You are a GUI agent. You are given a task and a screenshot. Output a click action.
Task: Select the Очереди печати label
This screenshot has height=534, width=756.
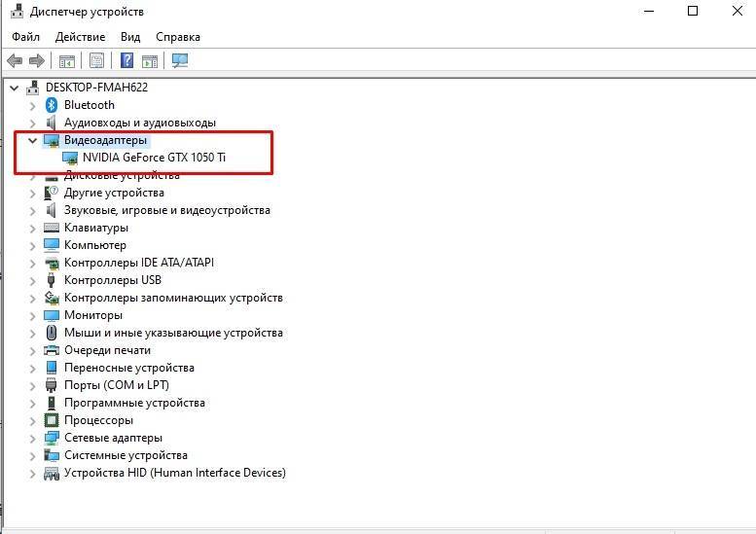coord(108,350)
